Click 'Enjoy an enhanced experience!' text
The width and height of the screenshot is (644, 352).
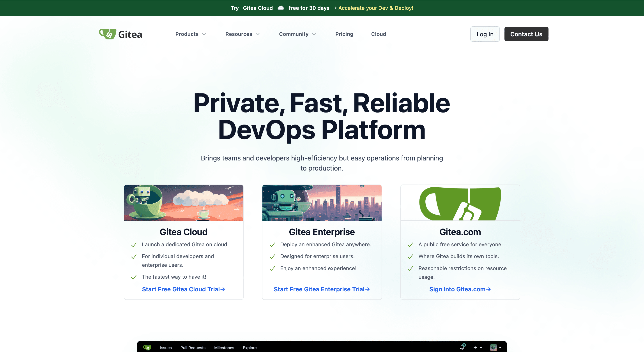tap(318, 268)
